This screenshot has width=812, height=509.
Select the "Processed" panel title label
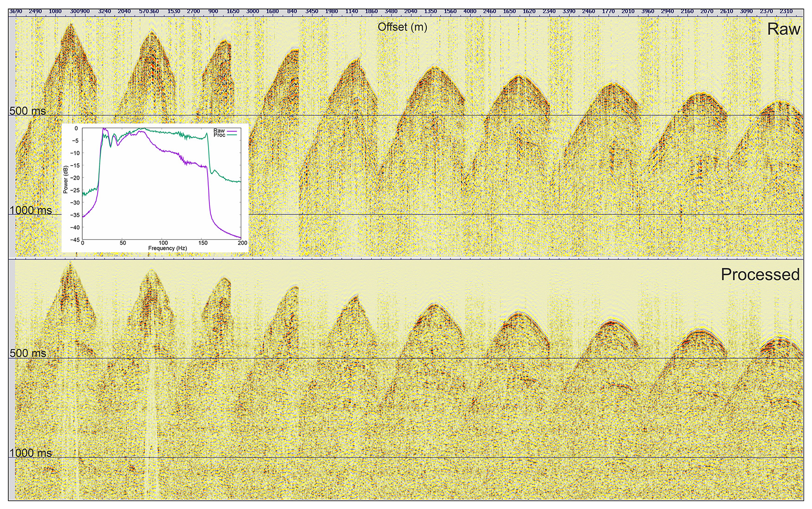[x=760, y=274]
